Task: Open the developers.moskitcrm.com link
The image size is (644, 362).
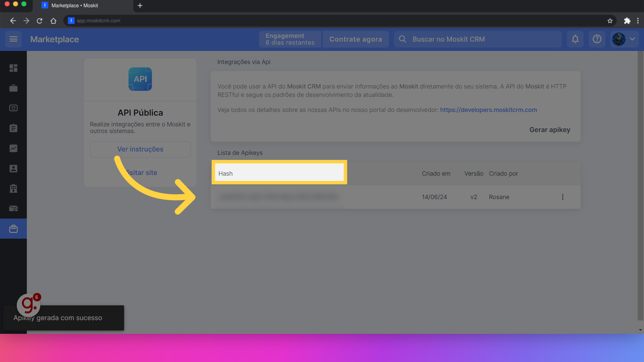Action: point(488,110)
